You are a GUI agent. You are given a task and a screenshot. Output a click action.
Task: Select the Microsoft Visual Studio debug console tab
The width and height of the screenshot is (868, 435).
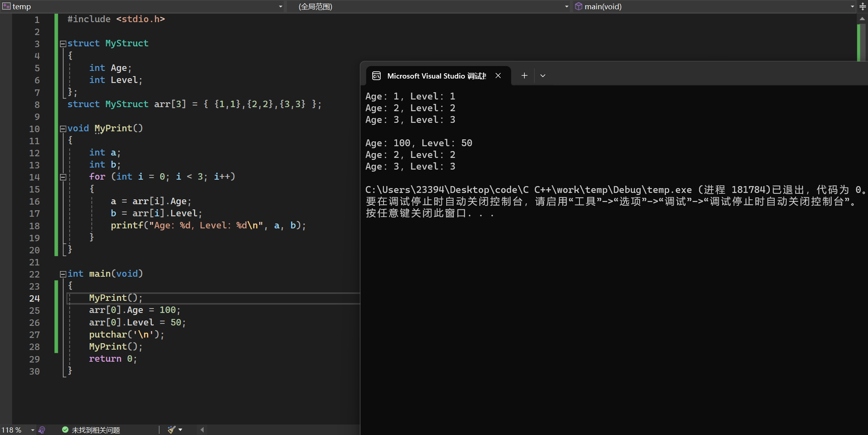436,76
